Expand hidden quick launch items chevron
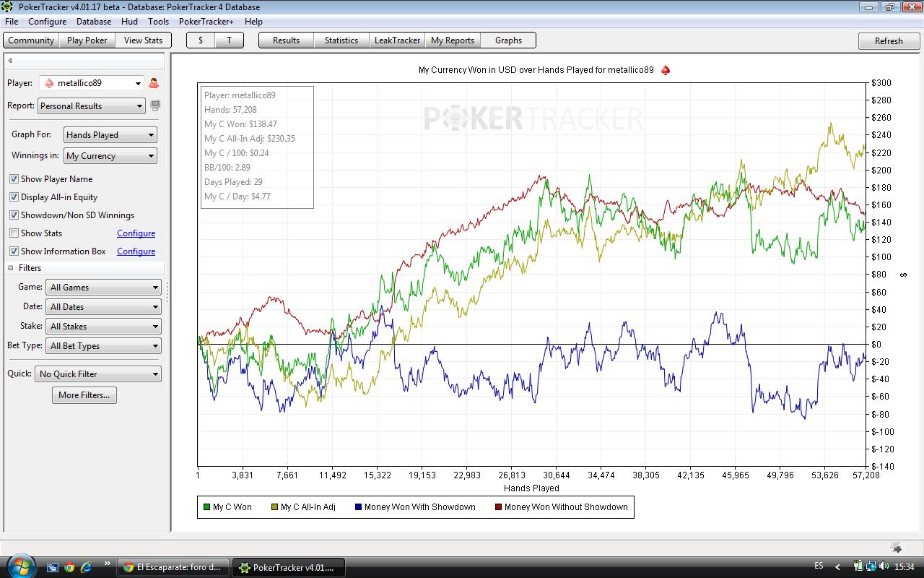Viewport: 924px width, 578px height. (108, 564)
